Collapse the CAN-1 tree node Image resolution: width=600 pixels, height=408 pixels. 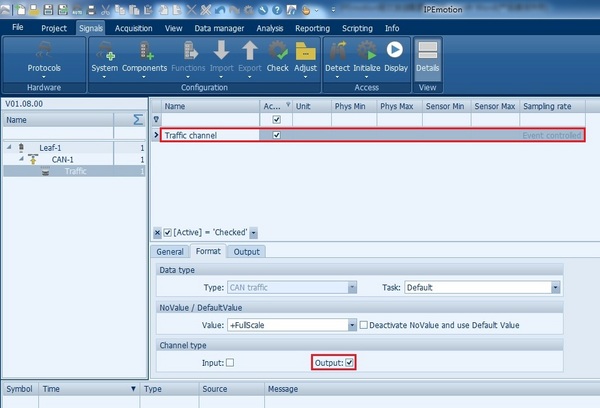pyautogui.click(x=21, y=158)
